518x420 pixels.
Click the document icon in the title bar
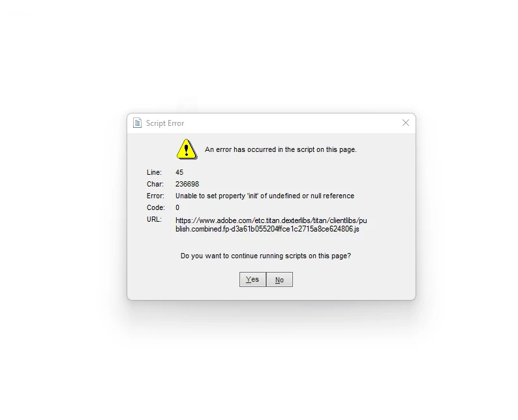tap(137, 123)
